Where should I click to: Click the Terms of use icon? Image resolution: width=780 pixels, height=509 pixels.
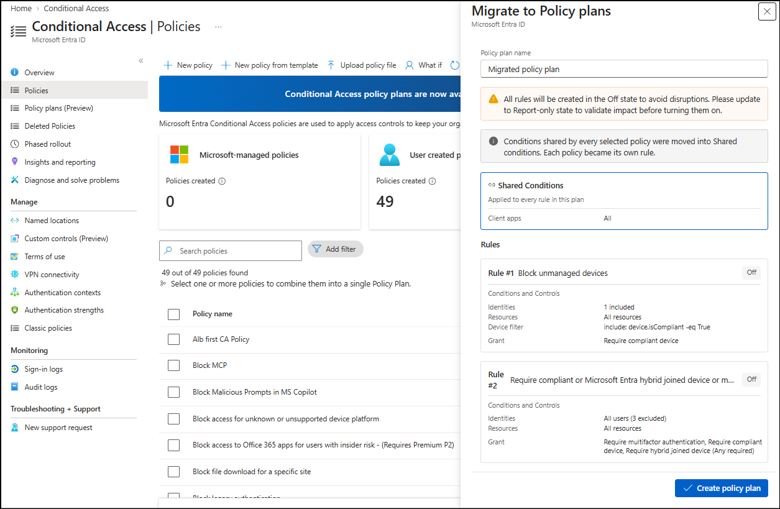(x=14, y=256)
